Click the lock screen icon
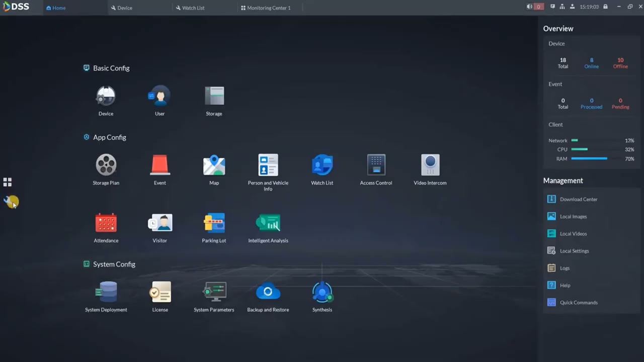Image resolution: width=644 pixels, height=362 pixels. pyautogui.click(x=605, y=7)
